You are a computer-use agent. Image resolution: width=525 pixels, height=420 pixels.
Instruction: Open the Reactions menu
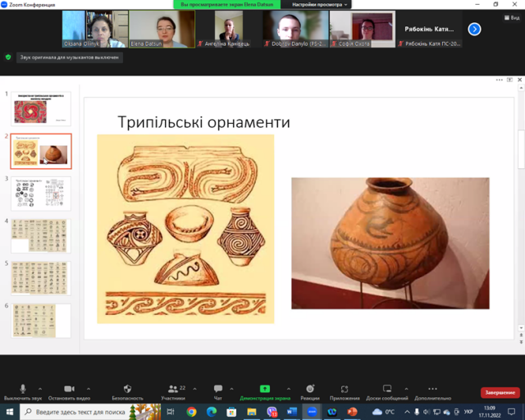[310, 389]
